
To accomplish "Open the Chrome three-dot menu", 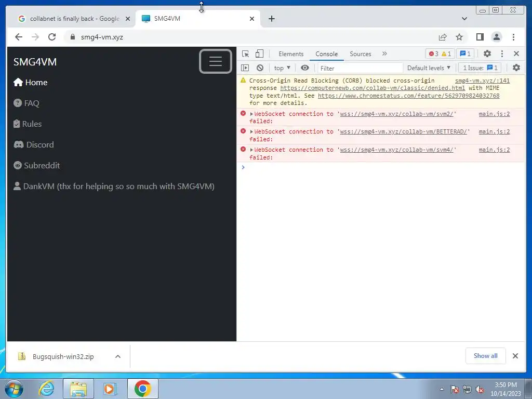I will [x=513, y=37].
